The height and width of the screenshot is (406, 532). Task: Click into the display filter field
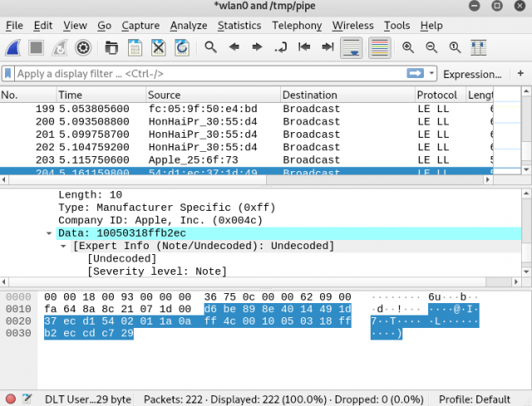[x=208, y=74]
